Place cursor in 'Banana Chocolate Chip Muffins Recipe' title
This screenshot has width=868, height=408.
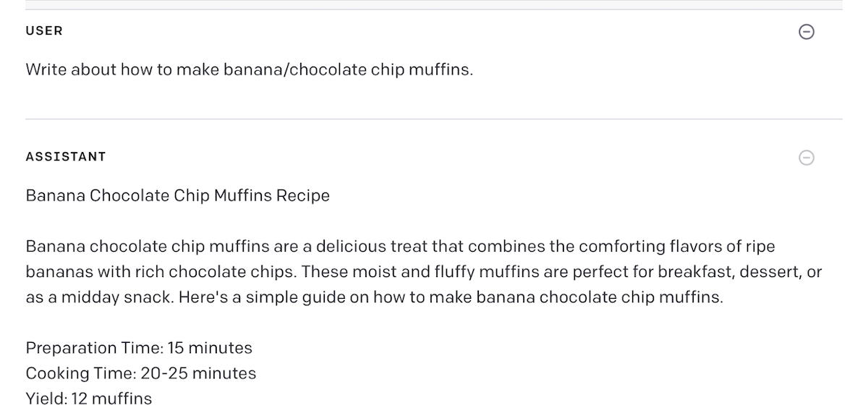pos(177,196)
